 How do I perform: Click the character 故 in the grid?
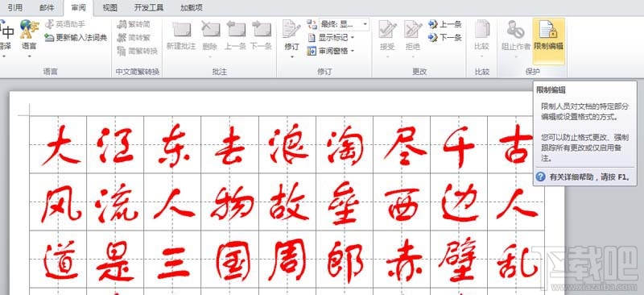click(289, 202)
